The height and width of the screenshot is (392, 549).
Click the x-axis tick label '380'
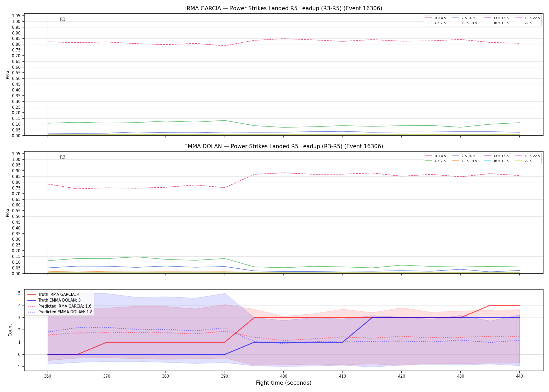point(165,376)
